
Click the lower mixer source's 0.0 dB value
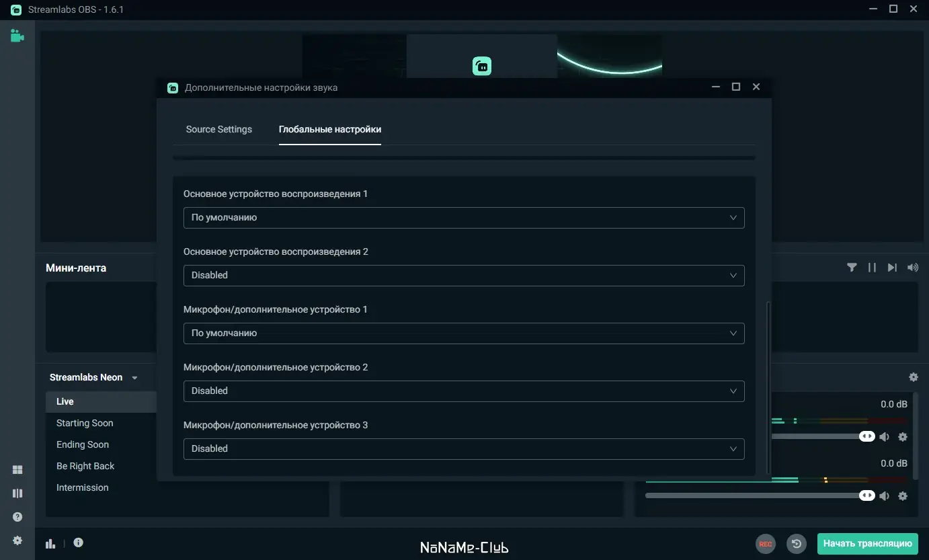[x=894, y=463]
